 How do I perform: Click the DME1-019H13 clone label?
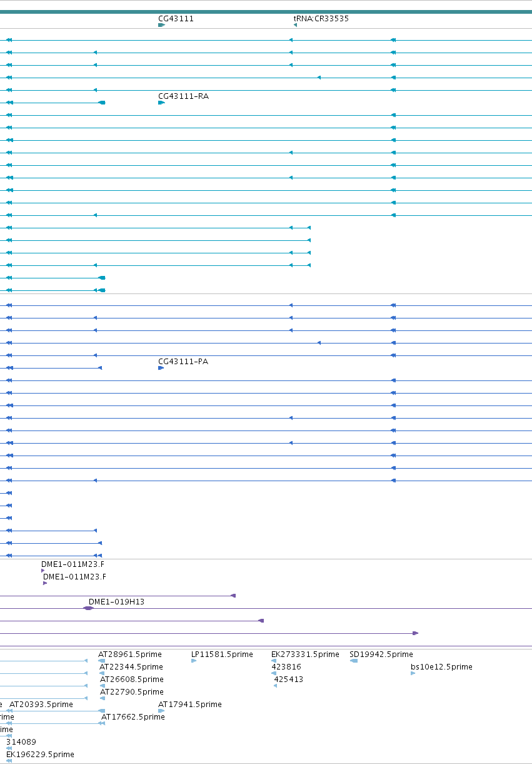116,602
